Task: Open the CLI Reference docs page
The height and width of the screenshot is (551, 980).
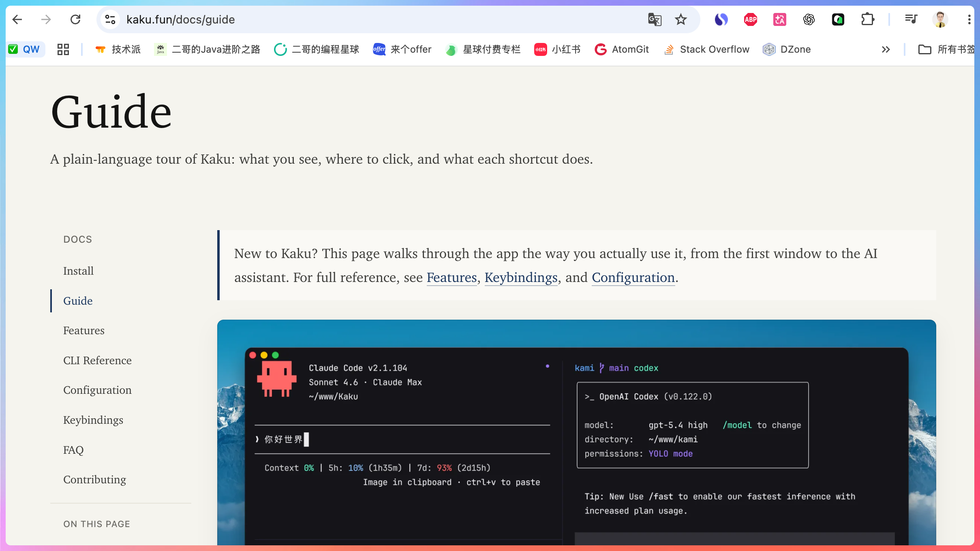Action: (97, 360)
